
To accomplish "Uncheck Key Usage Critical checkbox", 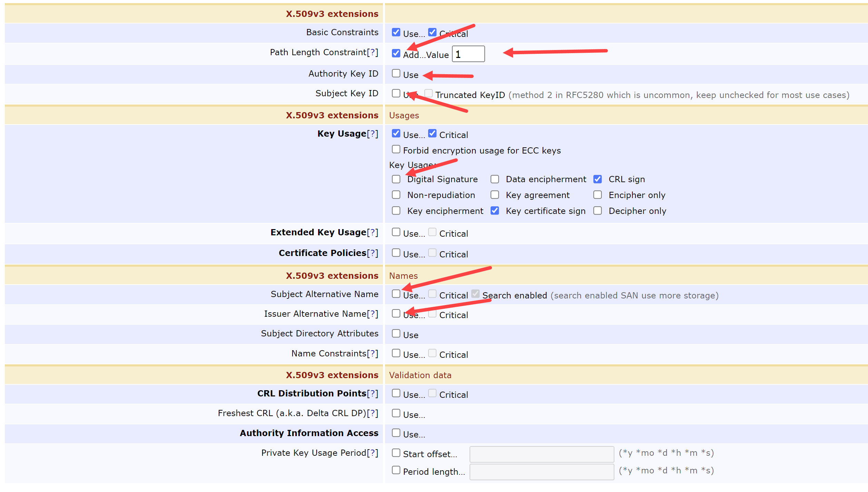I will tap(432, 134).
